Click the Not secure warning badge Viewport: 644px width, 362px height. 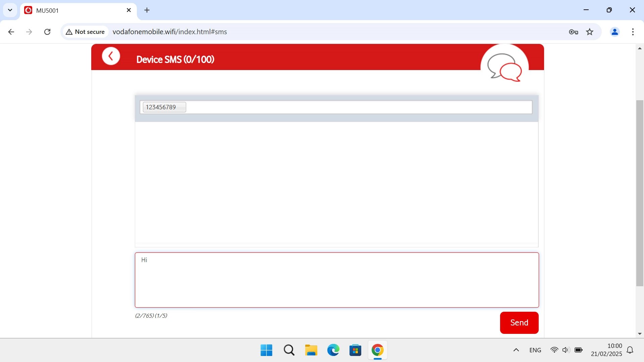click(85, 32)
